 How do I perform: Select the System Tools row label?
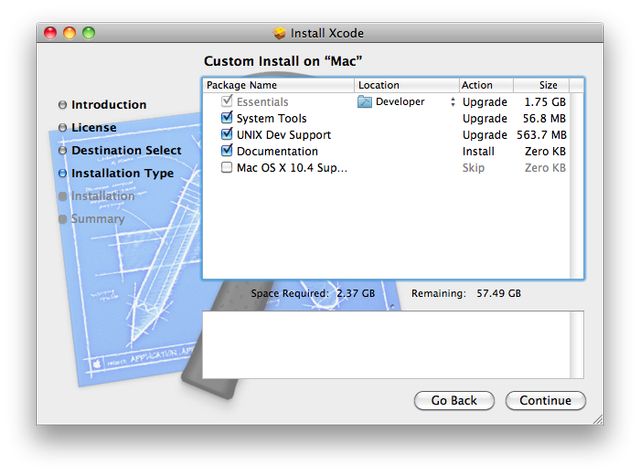point(271,118)
